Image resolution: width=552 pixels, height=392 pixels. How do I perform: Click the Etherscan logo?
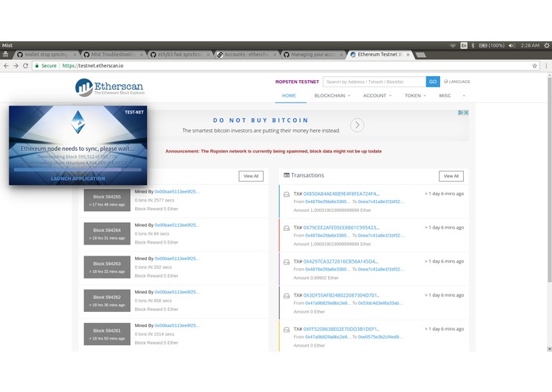[x=110, y=87]
